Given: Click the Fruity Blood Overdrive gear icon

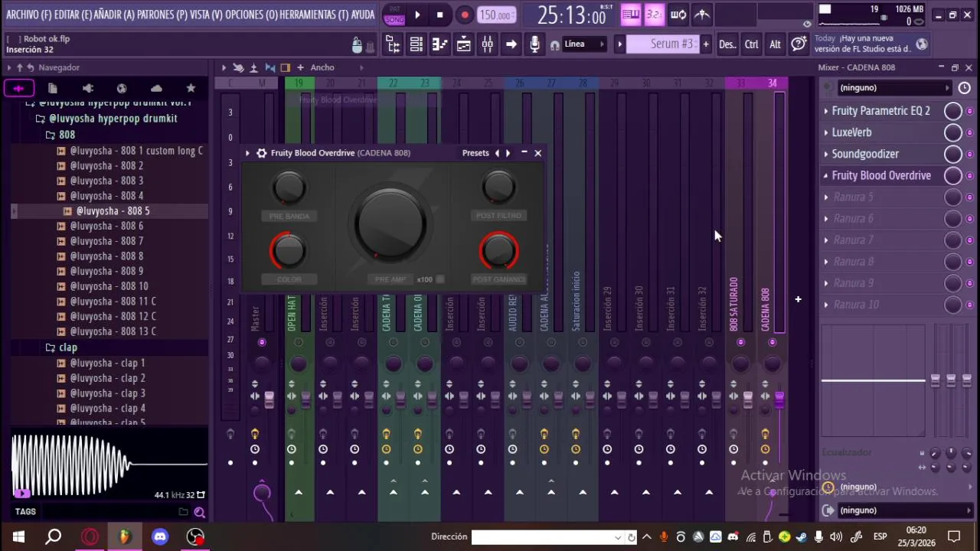Looking at the screenshot, I should tap(262, 153).
